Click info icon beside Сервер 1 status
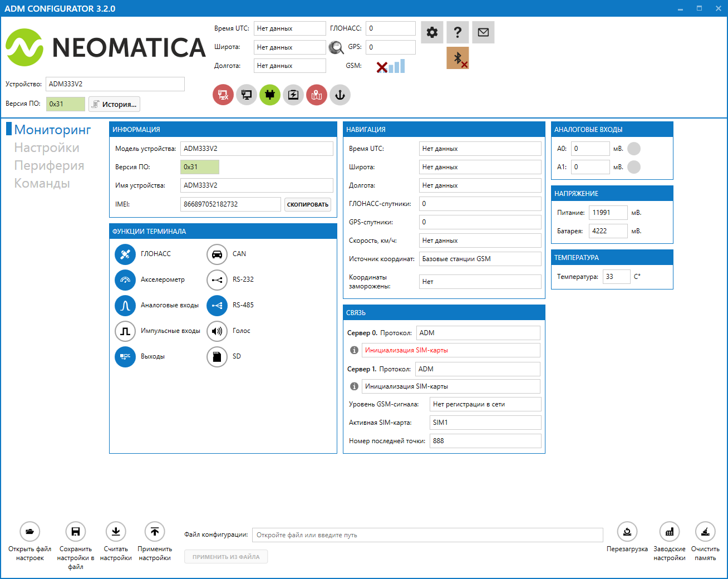The width and height of the screenshot is (728, 579). [x=354, y=386]
